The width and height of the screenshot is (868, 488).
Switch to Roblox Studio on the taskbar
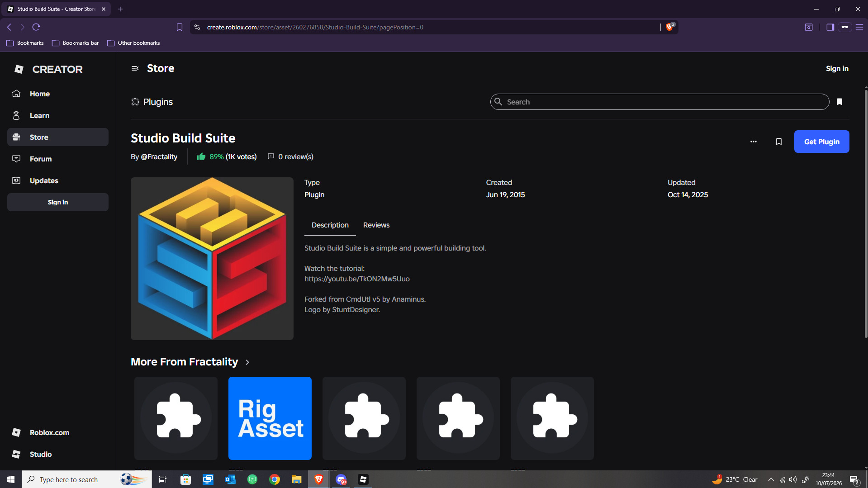click(x=363, y=479)
